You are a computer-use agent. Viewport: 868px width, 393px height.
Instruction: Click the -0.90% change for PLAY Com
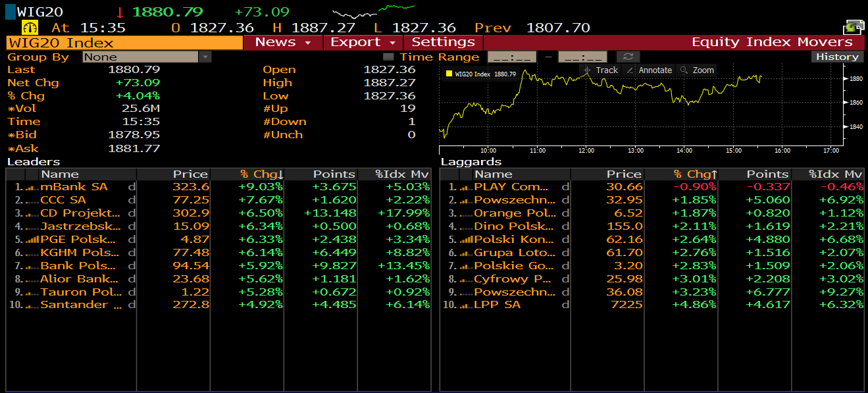point(695,188)
